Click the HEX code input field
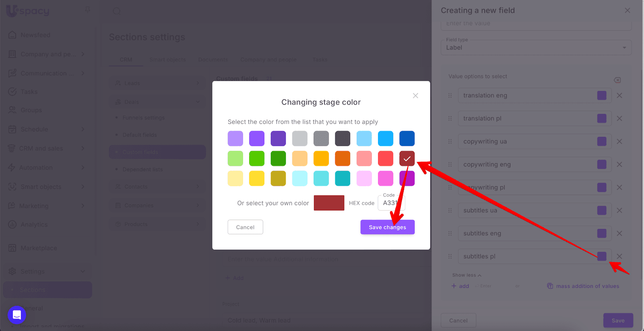The height and width of the screenshot is (331, 644). [391, 203]
